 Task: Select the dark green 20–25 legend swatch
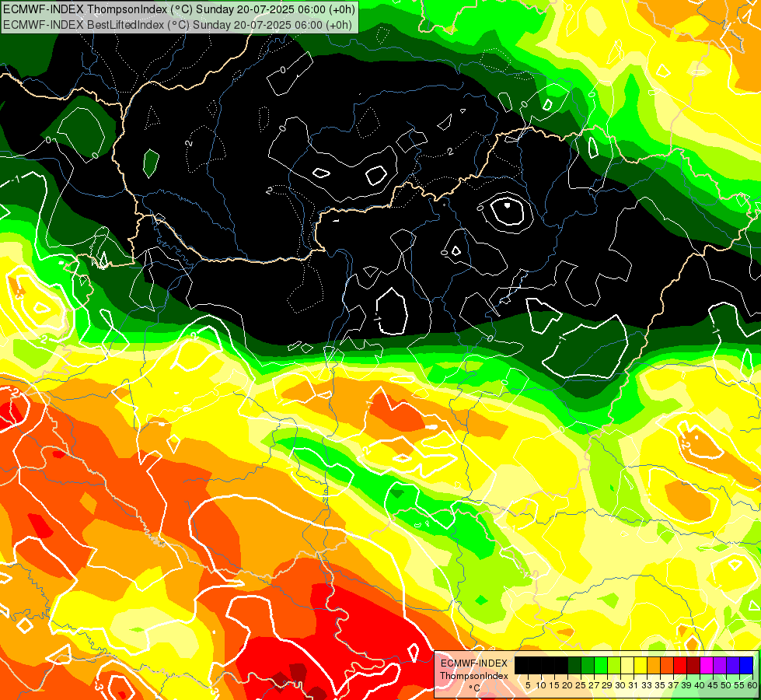click(574, 666)
